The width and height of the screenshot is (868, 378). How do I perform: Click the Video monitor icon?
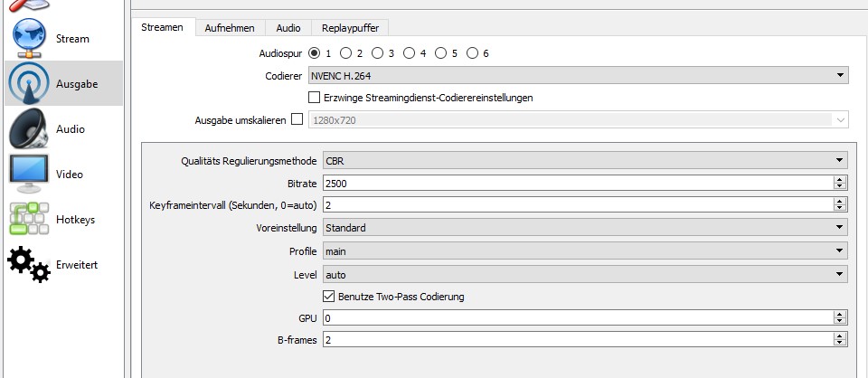click(31, 174)
